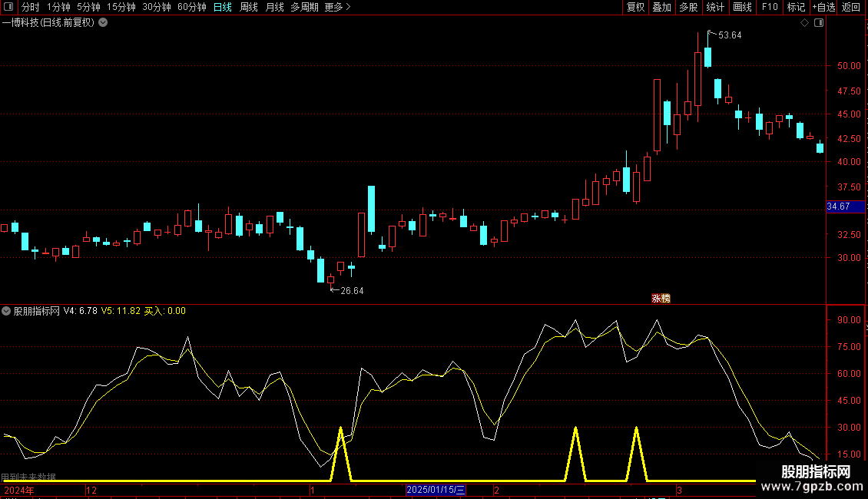
Task: Expand the 更多 periods chevron
Action: 348,7
